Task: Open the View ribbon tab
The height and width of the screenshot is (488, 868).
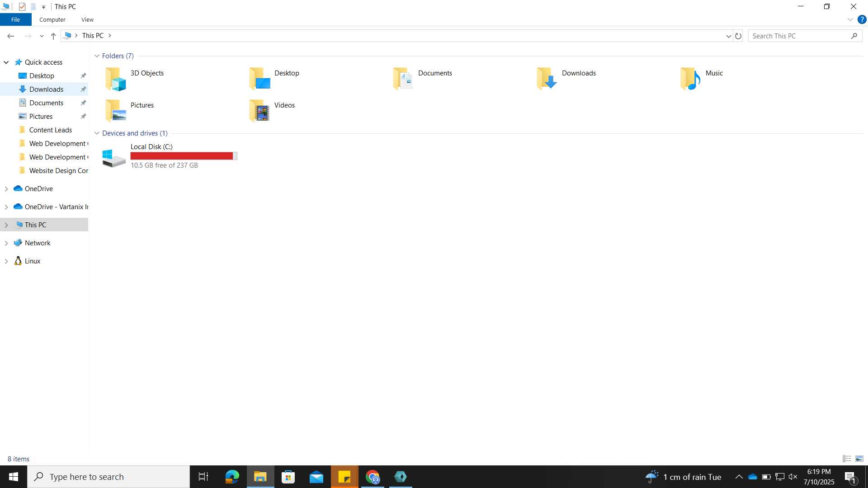Action: [x=87, y=19]
